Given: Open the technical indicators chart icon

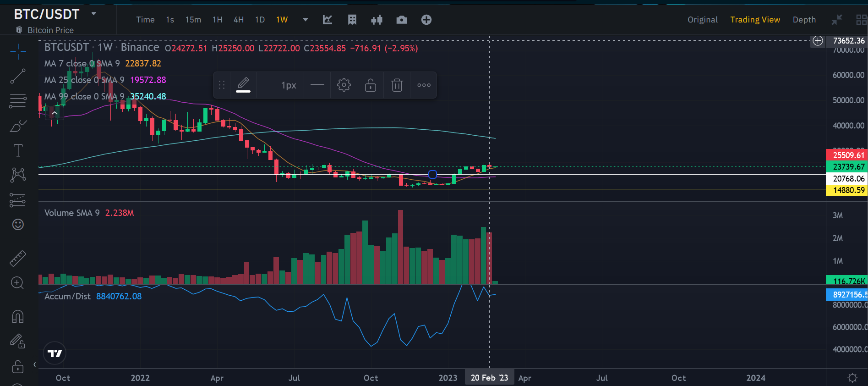Looking at the screenshot, I should tap(328, 20).
